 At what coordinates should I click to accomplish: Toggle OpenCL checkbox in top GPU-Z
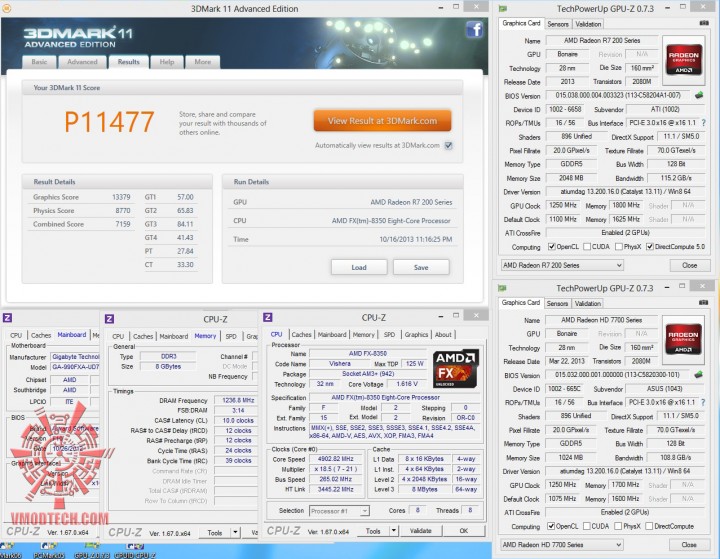[x=551, y=247]
